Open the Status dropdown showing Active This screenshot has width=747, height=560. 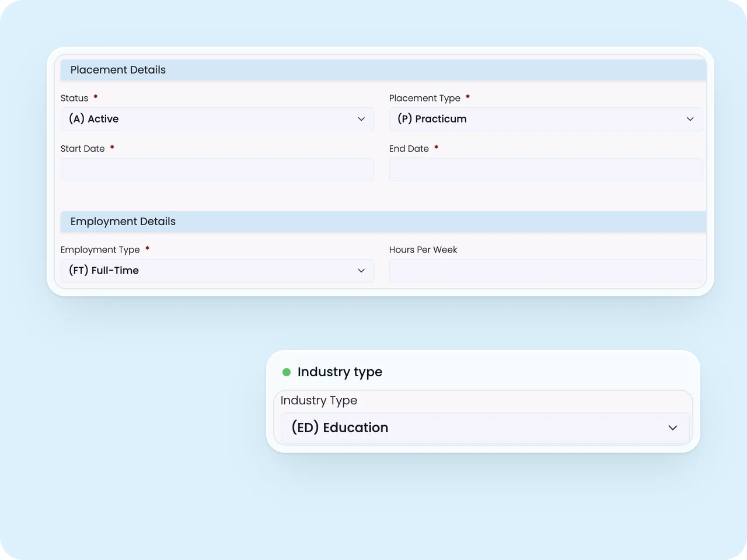(x=217, y=119)
